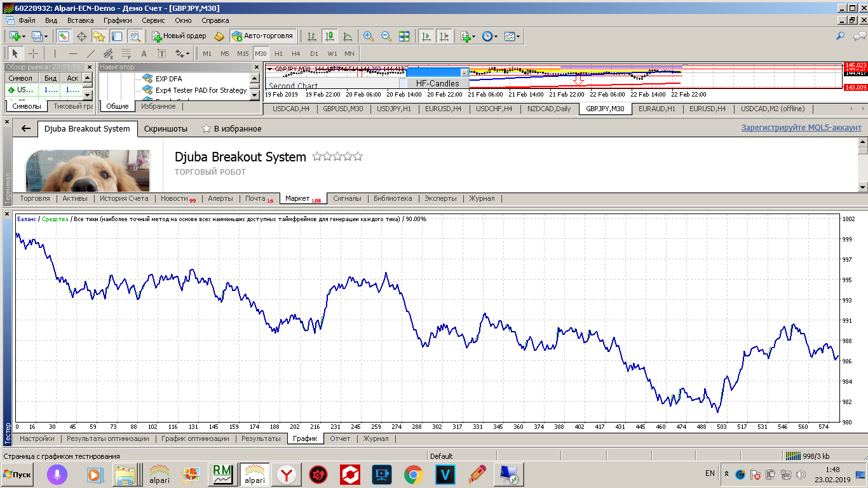Open the Отчет tester tab
Image resolution: width=868 pixels, height=488 pixels.
(x=340, y=438)
